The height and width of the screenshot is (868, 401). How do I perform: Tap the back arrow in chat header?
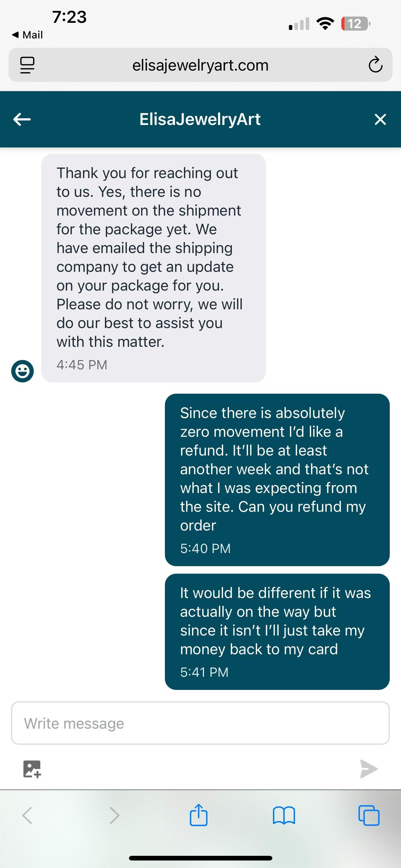22,119
